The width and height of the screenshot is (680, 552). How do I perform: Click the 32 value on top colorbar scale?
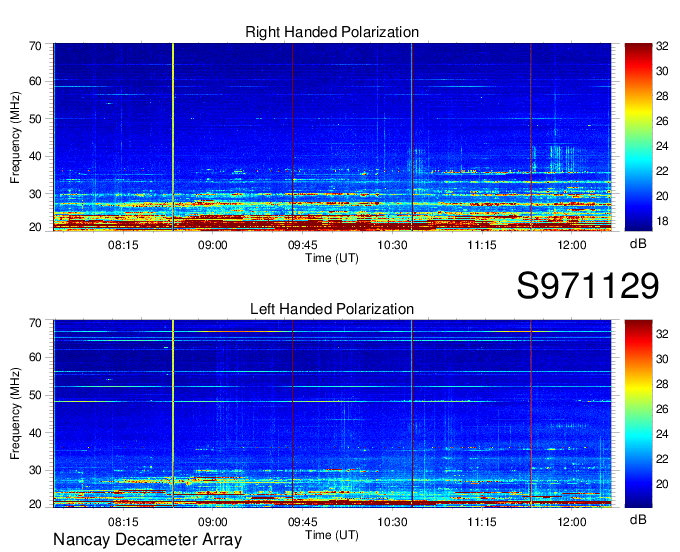[662, 46]
